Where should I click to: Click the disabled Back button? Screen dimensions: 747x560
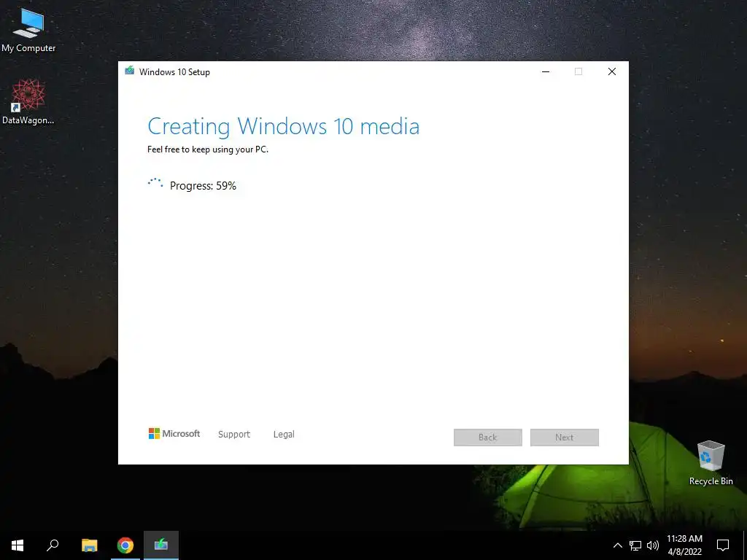pyautogui.click(x=488, y=437)
